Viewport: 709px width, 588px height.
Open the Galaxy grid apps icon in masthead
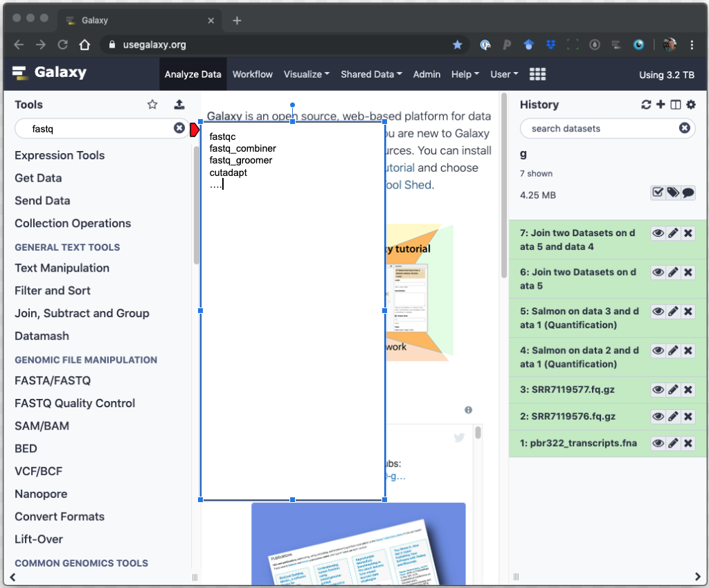537,74
